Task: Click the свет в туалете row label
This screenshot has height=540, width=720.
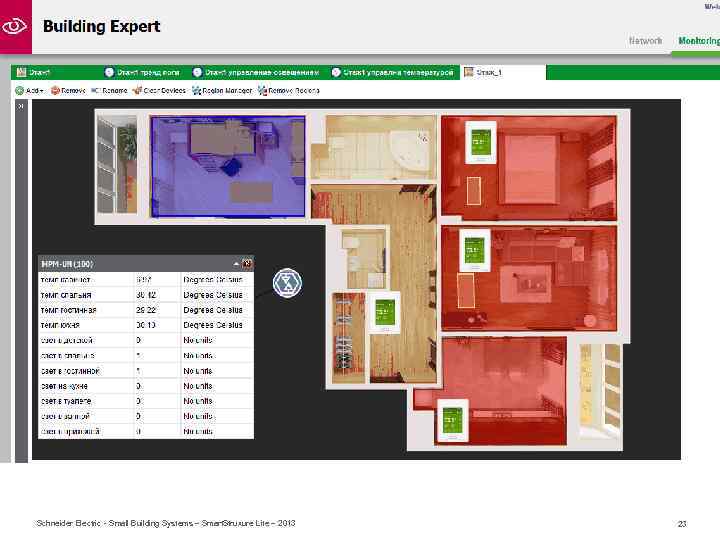Action: coord(66,401)
